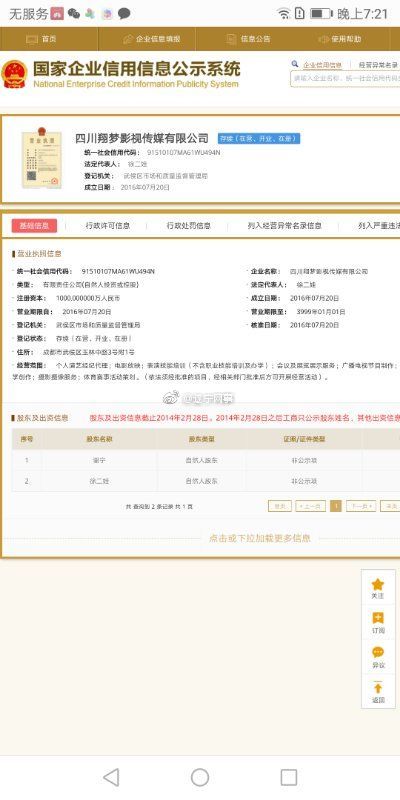Tap the 首页 home icon in navigation bar
The width and height of the screenshot is (400, 800).
click(32, 39)
